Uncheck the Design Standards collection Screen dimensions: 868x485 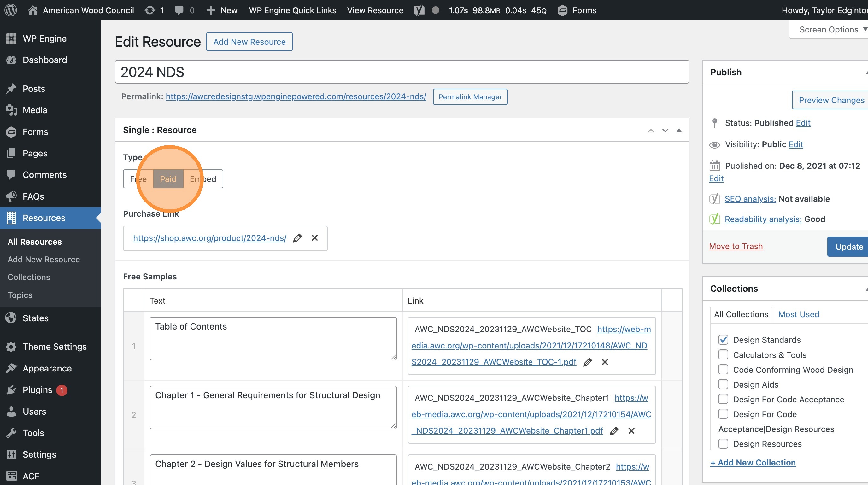723,340
